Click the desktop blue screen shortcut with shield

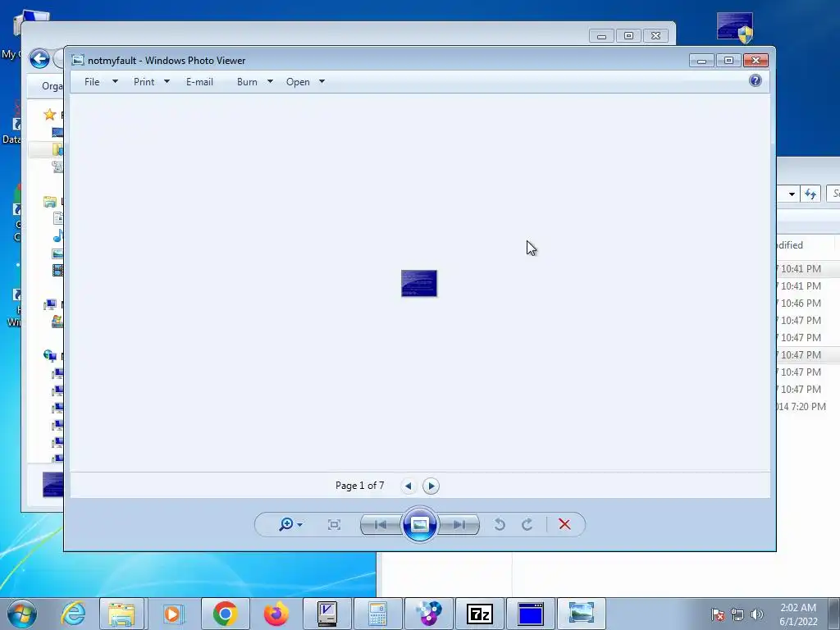735,28
